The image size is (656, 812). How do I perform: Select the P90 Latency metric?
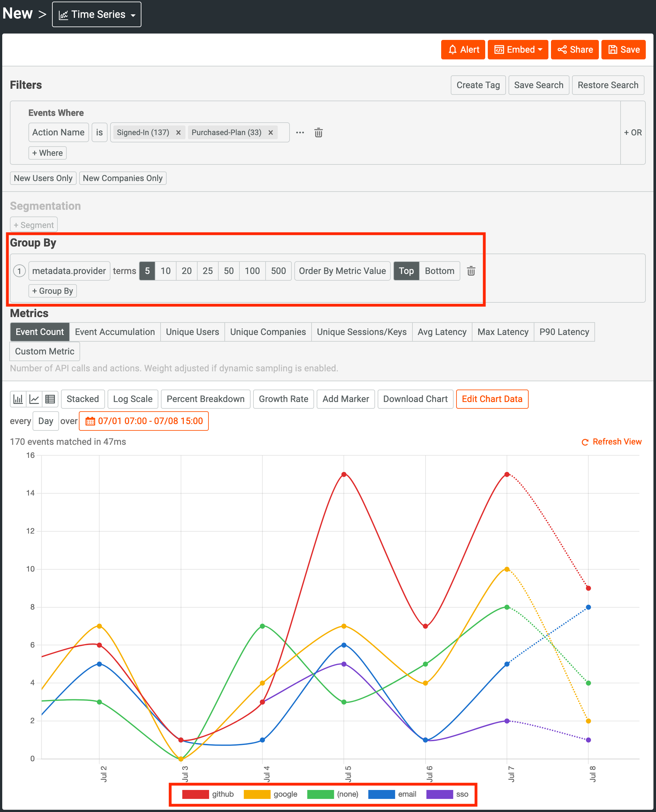[564, 331]
